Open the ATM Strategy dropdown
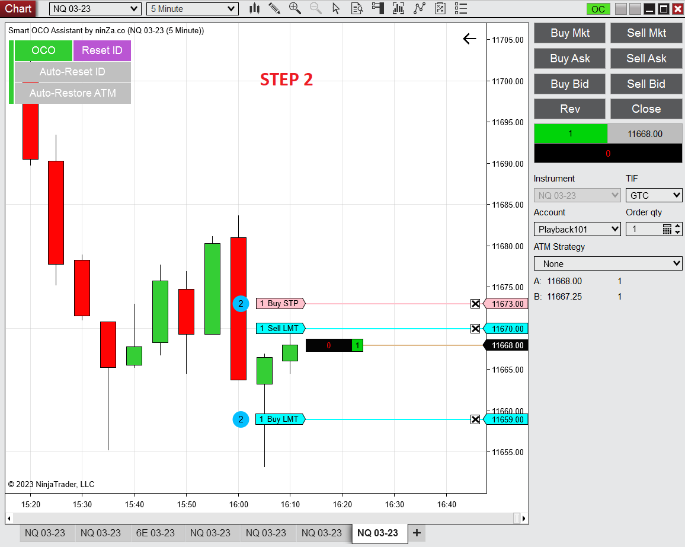685x547 pixels. pyautogui.click(x=608, y=264)
